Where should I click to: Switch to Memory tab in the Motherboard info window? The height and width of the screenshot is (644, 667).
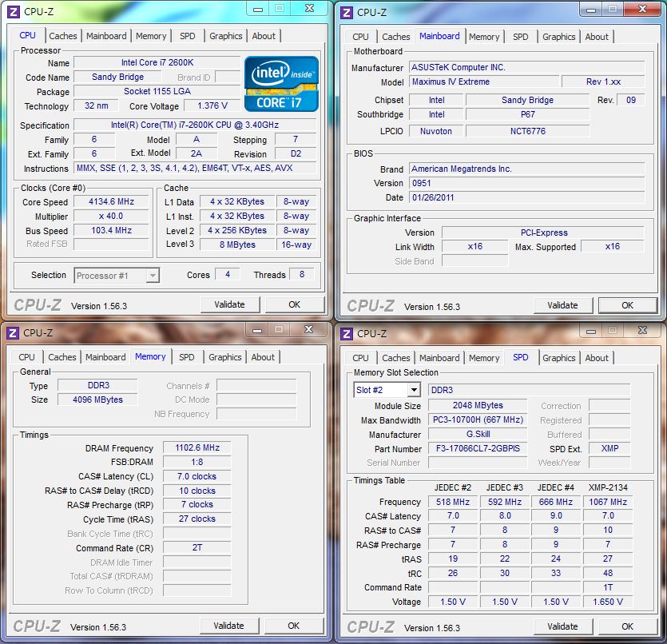click(484, 37)
